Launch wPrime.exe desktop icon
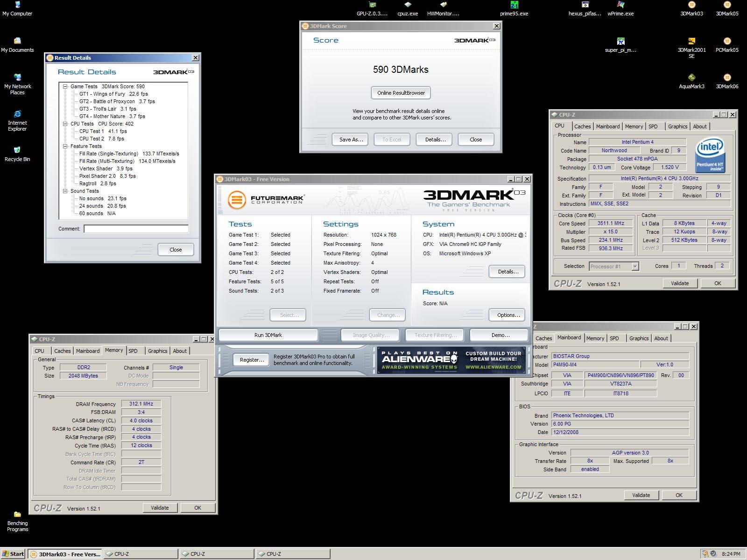747x560 pixels. [620, 9]
